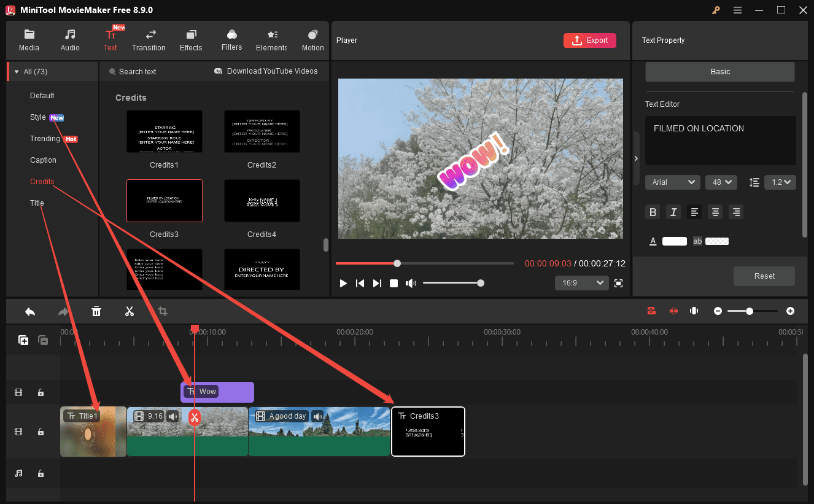Click the delete trash icon
This screenshot has width=814, height=504.
96,311
